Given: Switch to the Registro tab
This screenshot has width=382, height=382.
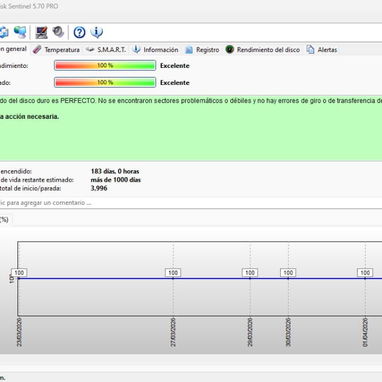Looking at the screenshot, I should point(207,50).
